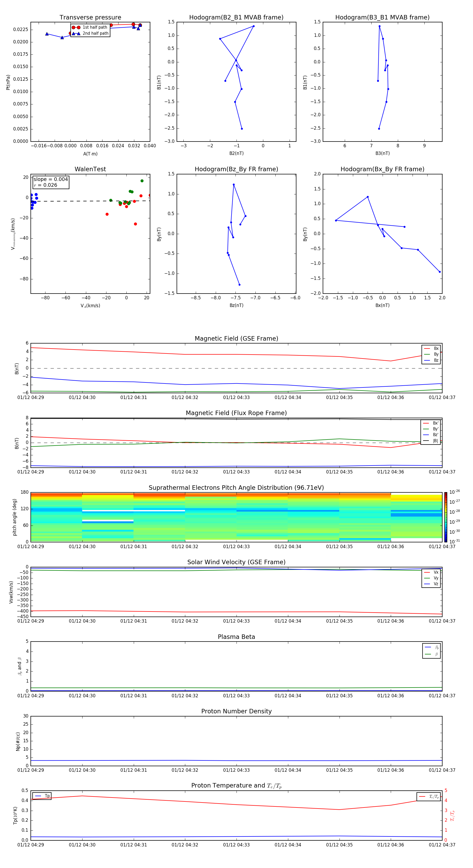The image size is (473, 868).
Task: Click the 'Transverse pressure' plot title
Action: pyautogui.click(x=90, y=18)
